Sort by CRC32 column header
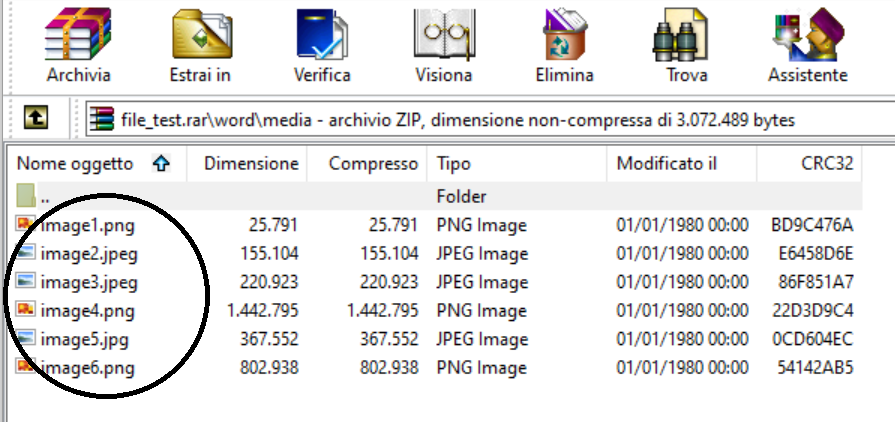This screenshot has height=422, width=895. pos(809,164)
